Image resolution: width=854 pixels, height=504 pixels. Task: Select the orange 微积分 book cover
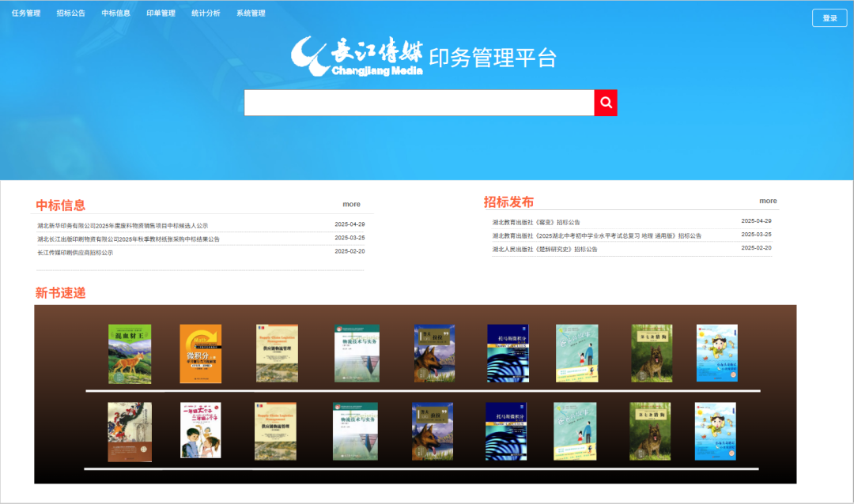(200, 353)
